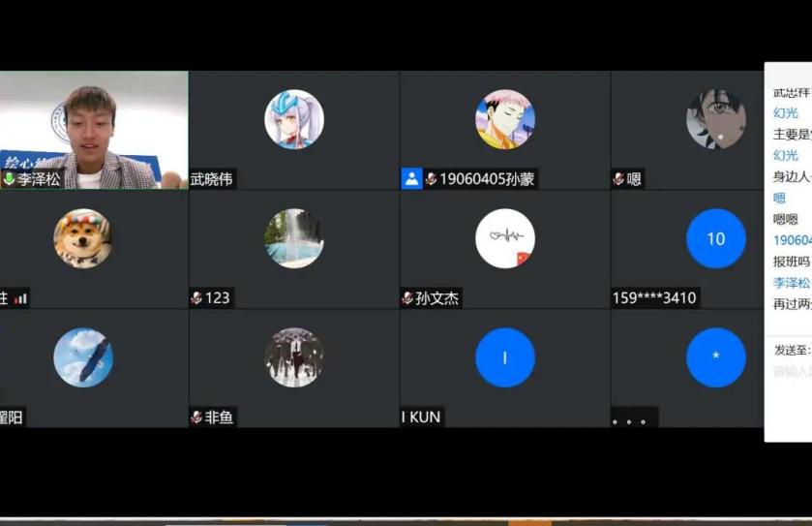Screen dimensions: 812x526
Task: Select 李泽松's live video tile
Action: click(94, 126)
